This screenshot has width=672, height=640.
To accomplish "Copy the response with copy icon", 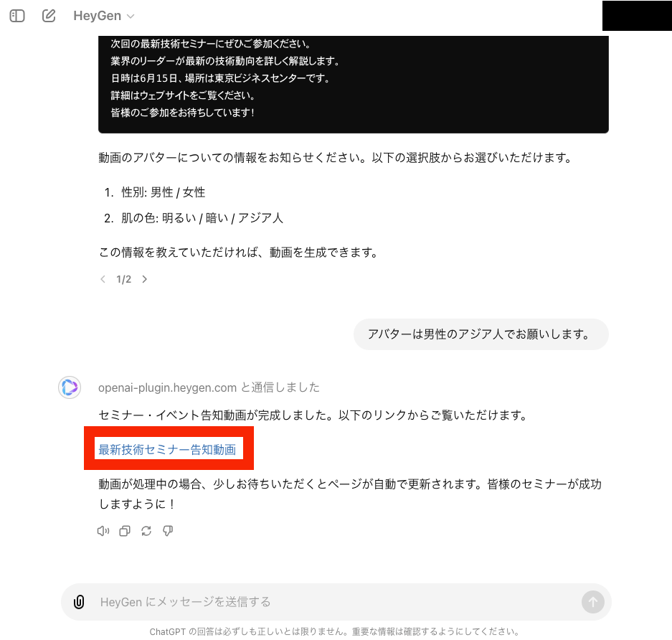I will pyautogui.click(x=125, y=531).
